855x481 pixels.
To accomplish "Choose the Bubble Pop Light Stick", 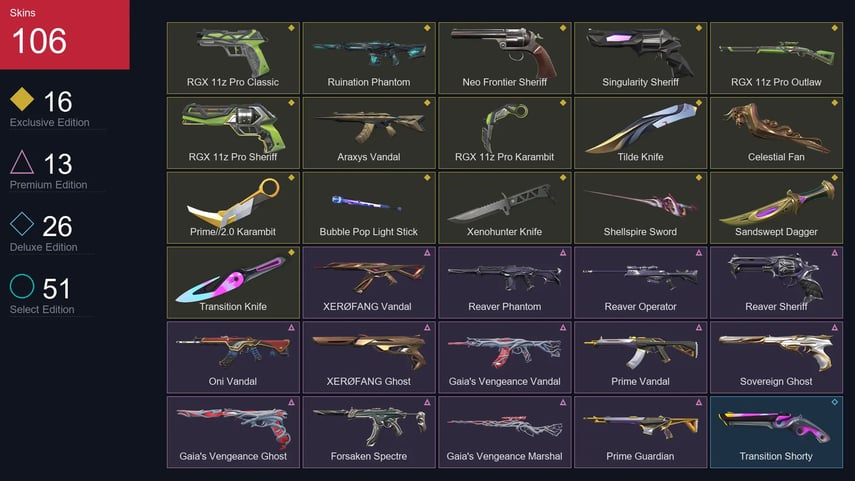I will 369,207.
